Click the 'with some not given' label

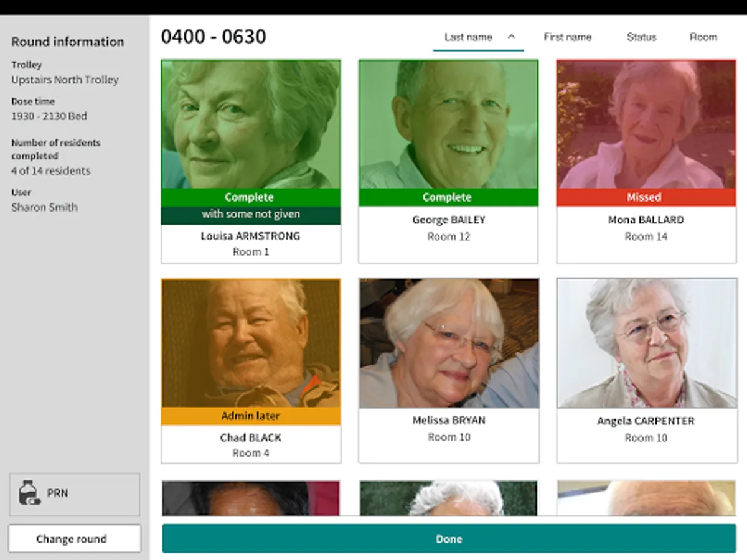click(251, 215)
